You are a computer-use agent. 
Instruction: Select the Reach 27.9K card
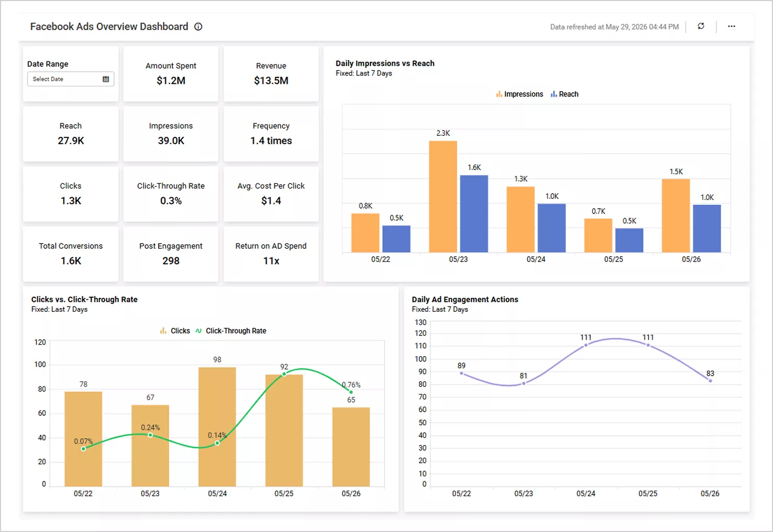coord(71,134)
